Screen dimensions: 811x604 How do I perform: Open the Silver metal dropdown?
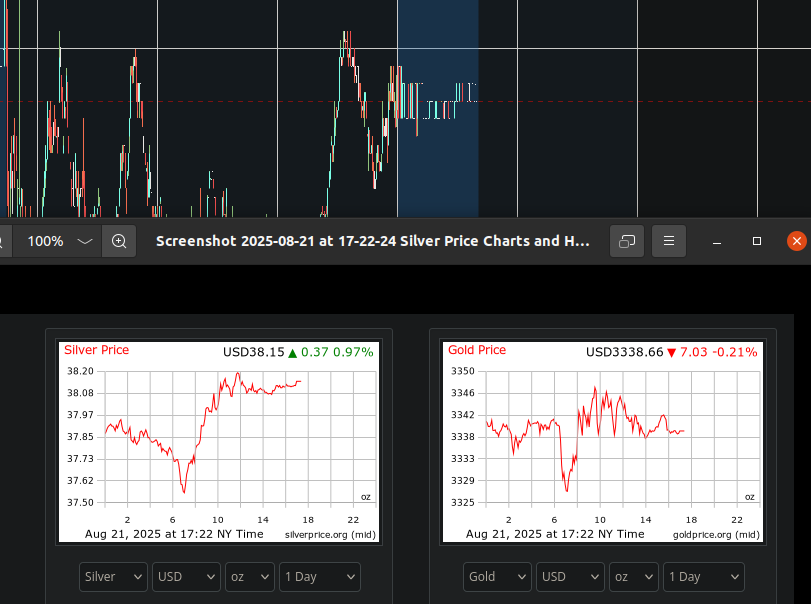tap(113, 577)
